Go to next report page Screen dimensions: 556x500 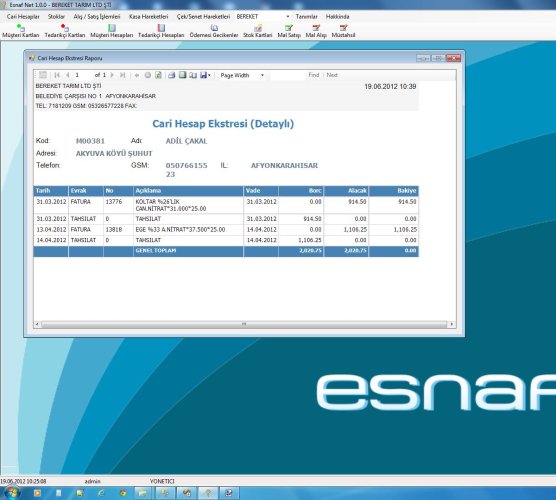pos(112,75)
